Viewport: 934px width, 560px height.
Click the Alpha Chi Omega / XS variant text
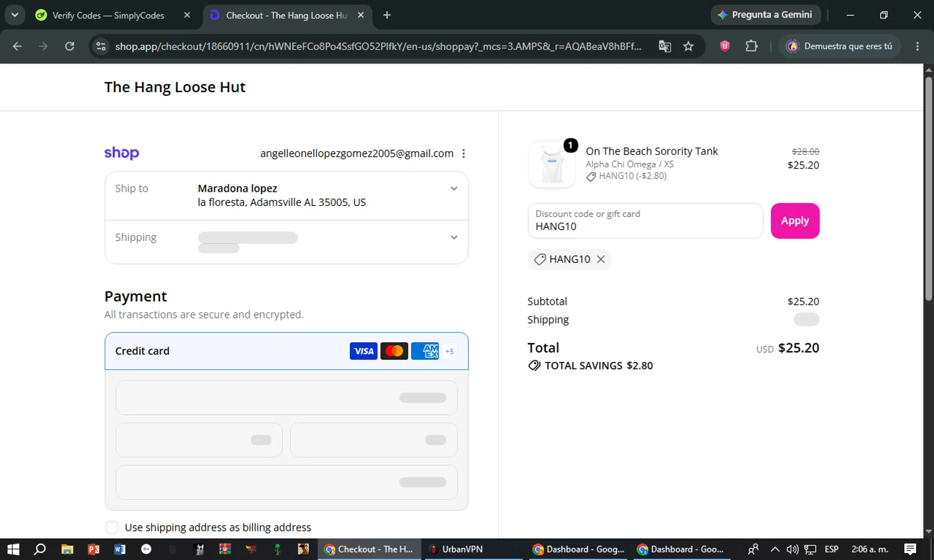(630, 164)
